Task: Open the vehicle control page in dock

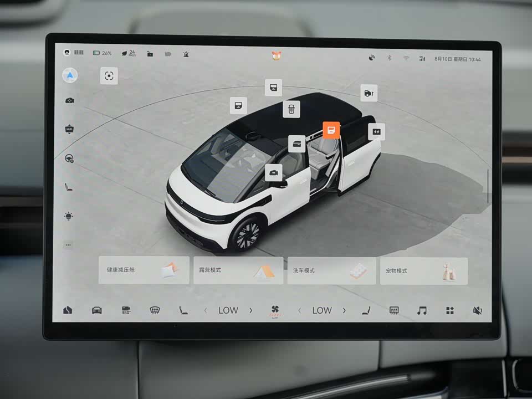Action: click(96, 310)
